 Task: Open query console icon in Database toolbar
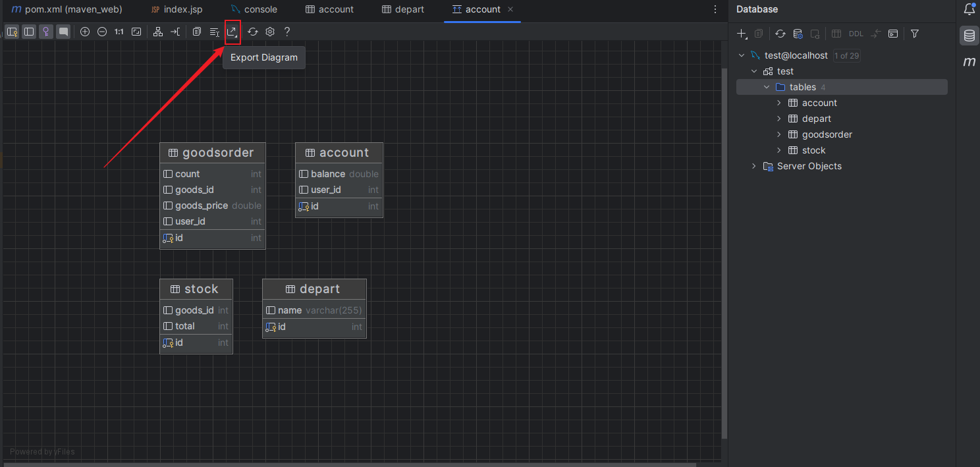tap(893, 34)
